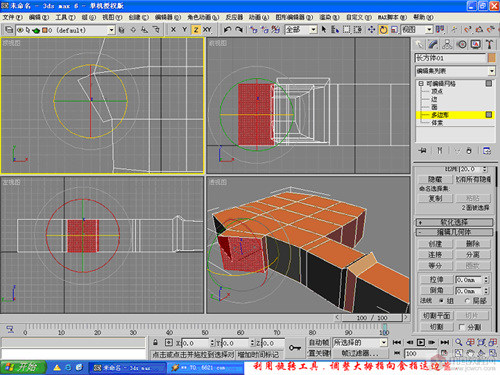Open the Motion command panel tab

[462, 45]
